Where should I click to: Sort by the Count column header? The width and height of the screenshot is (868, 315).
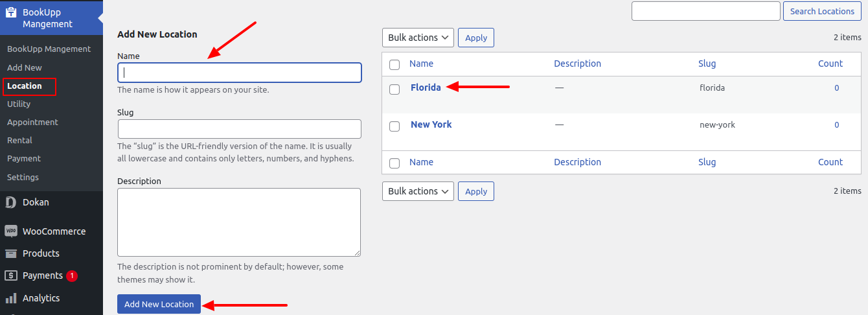click(830, 64)
